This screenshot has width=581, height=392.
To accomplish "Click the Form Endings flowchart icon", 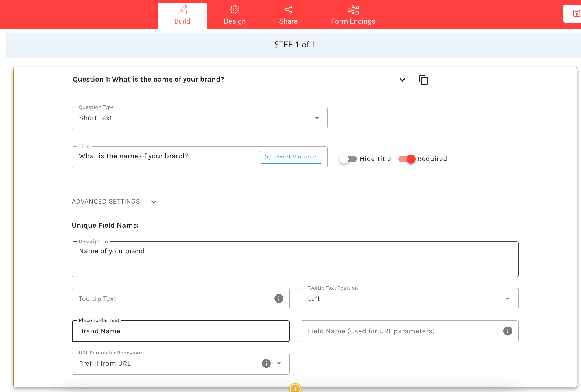I will 353,10.
